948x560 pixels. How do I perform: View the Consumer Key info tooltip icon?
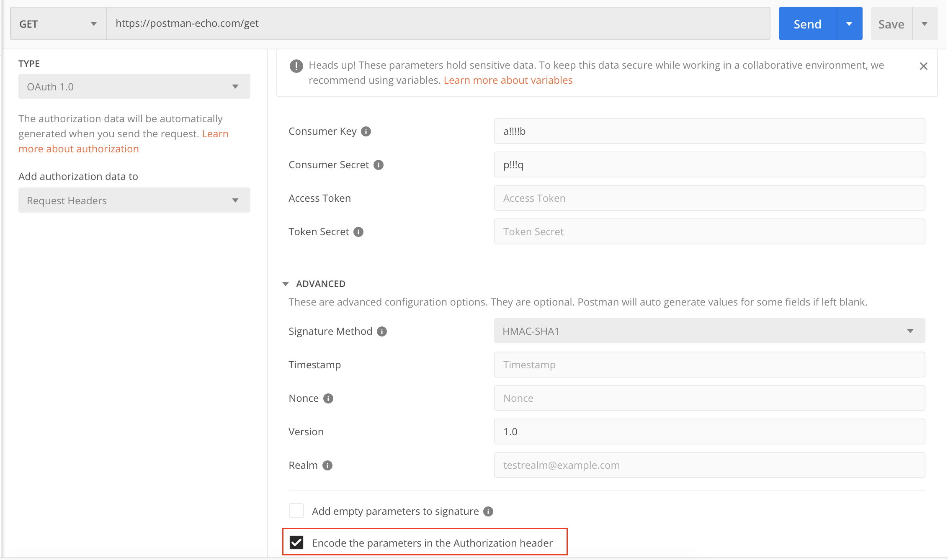tap(366, 131)
